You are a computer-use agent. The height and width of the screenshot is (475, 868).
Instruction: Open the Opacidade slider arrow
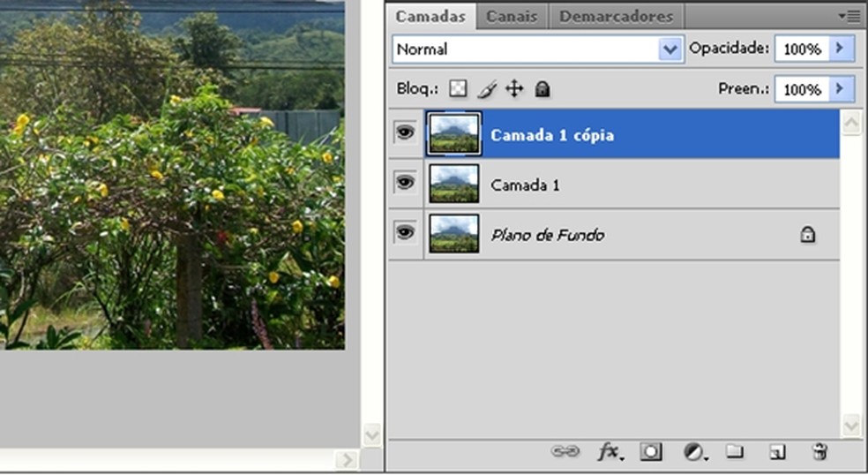(x=841, y=49)
